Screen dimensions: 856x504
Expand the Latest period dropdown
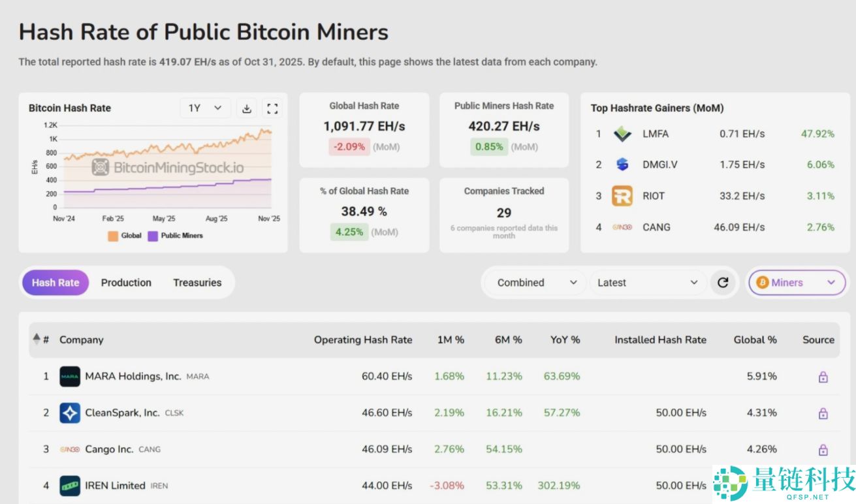tap(647, 283)
